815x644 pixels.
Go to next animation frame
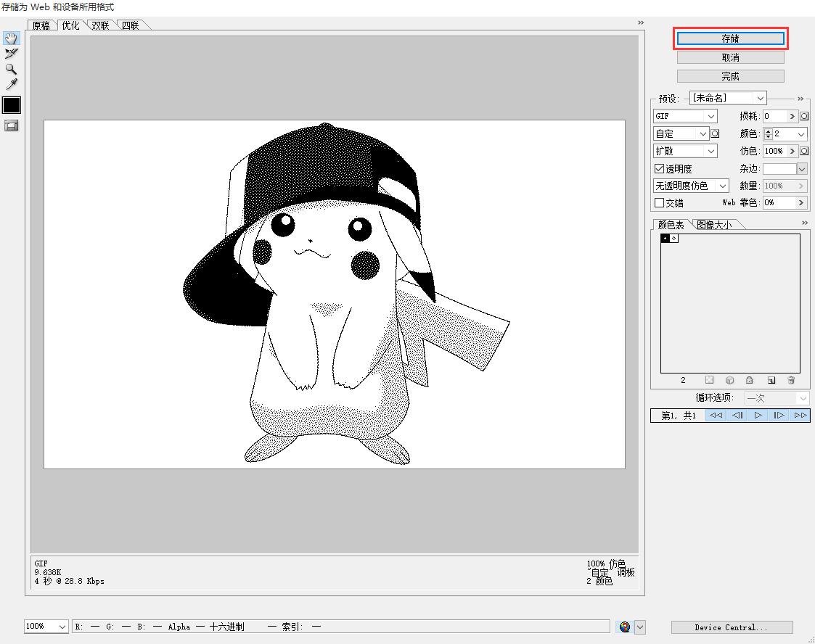pos(779,415)
